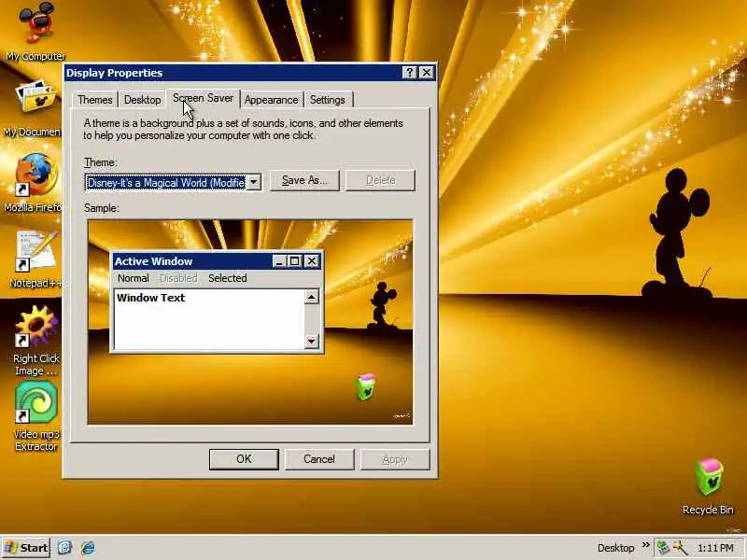This screenshot has width=747, height=560.
Task: Click OK in Display Properties
Action: 244,459
